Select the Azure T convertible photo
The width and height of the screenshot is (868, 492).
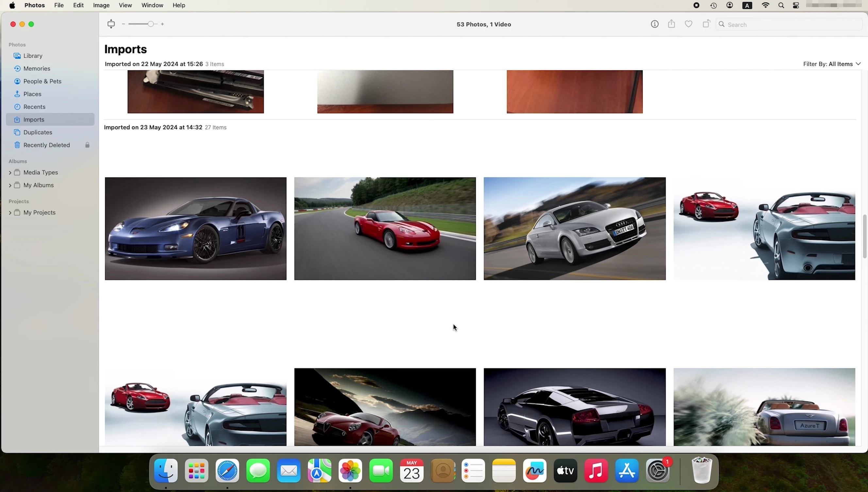click(x=764, y=407)
